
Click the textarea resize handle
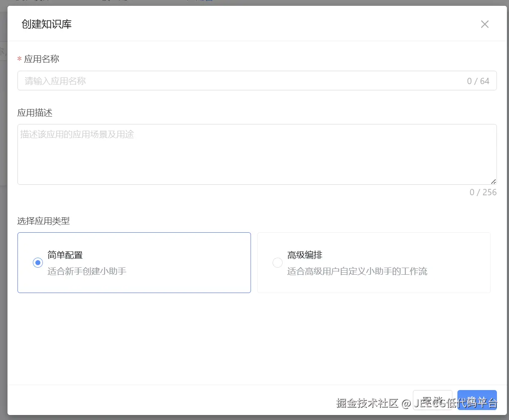(494, 181)
